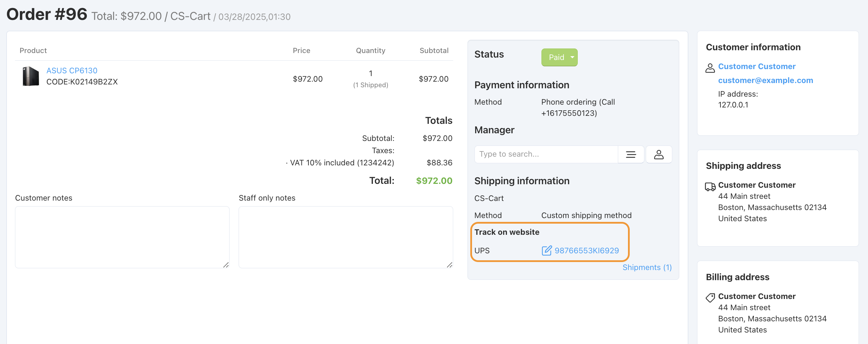Click the Customer notes resize handle
This screenshot has width=868, height=344.
226,265
